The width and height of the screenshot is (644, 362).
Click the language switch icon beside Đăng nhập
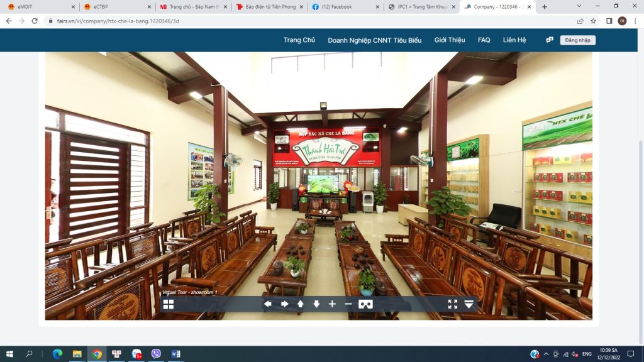pos(550,40)
